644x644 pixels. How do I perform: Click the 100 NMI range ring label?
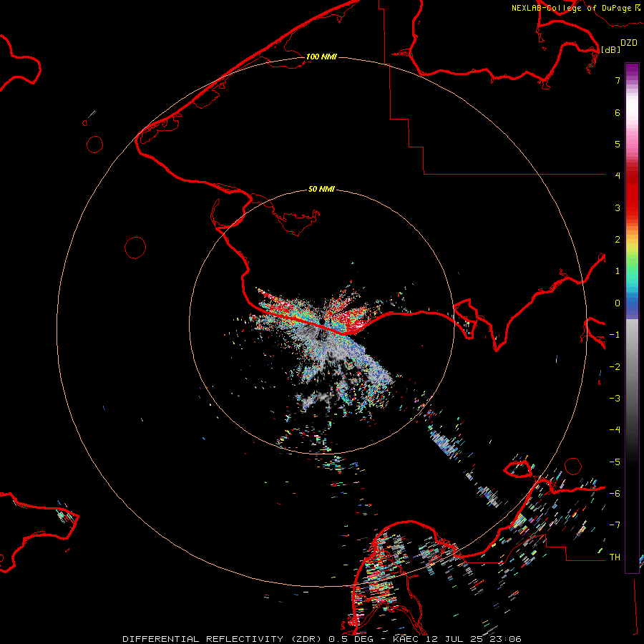coord(321,57)
